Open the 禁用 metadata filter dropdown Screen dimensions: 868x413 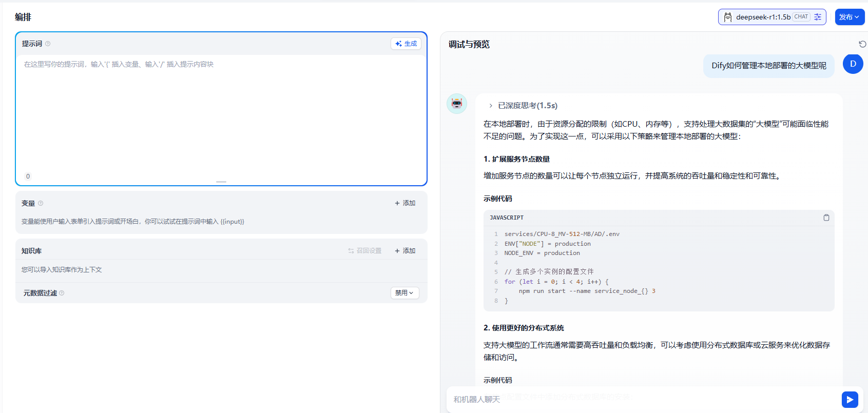[x=404, y=293]
